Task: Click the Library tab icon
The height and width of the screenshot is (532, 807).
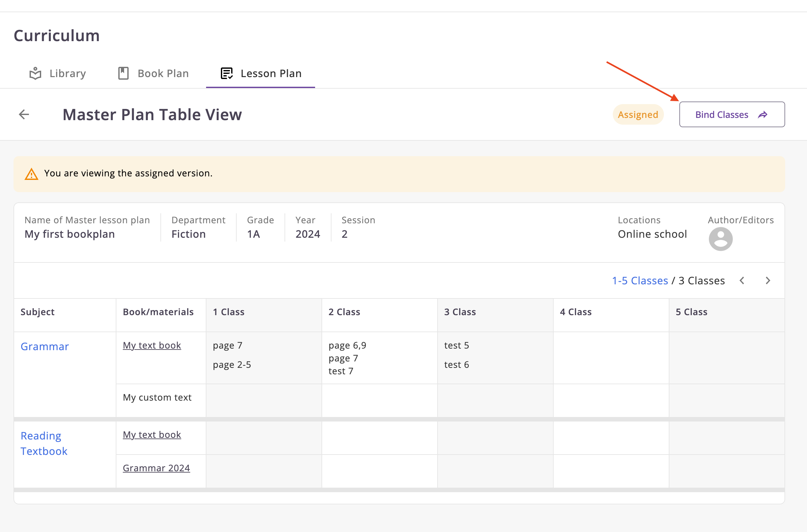Action: 35,73
